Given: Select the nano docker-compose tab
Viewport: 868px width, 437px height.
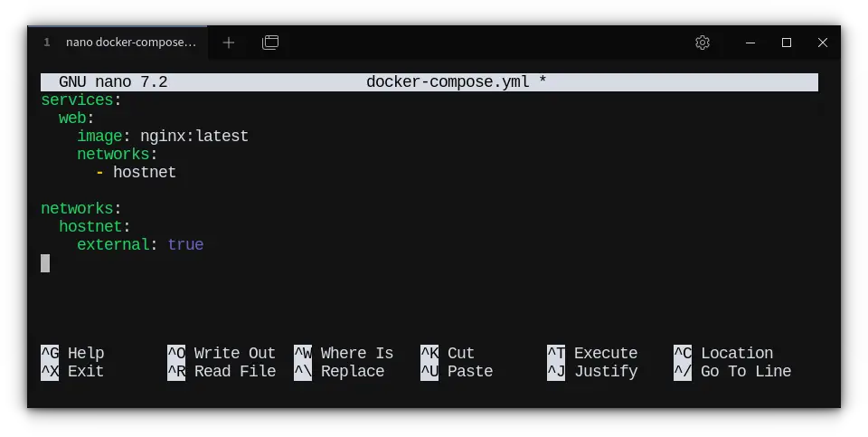Looking at the screenshot, I should click(121, 43).
